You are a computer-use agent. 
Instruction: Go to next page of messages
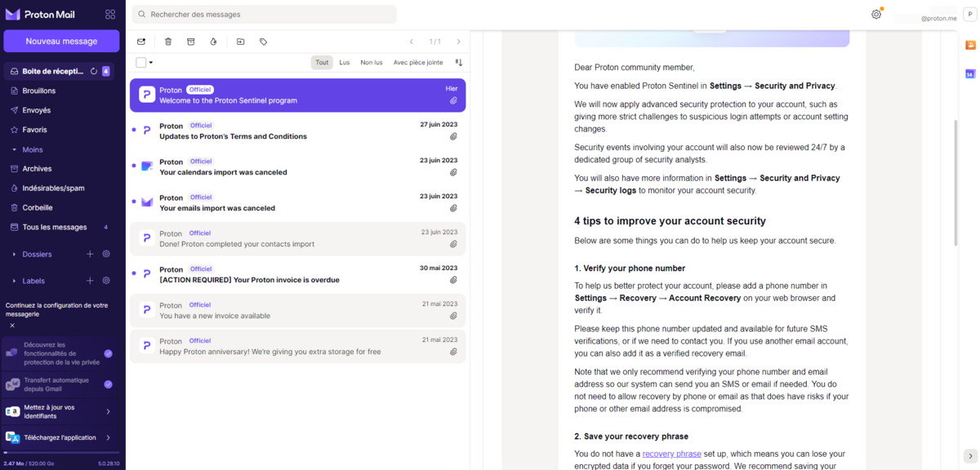point(458,42)
